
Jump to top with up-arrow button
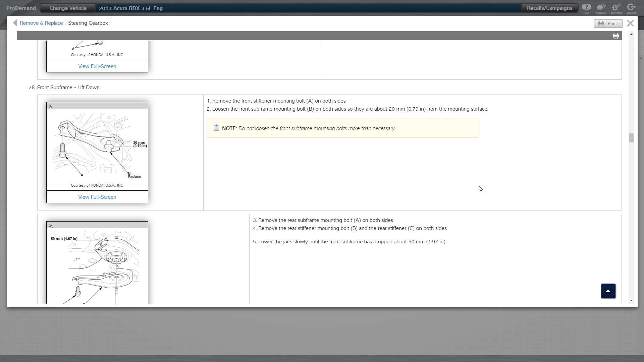pos(608,291)
